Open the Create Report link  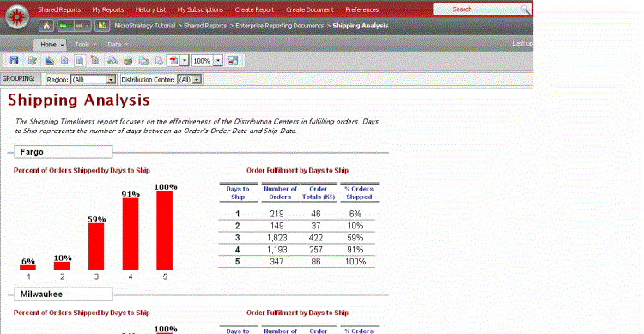coord(254,9)
